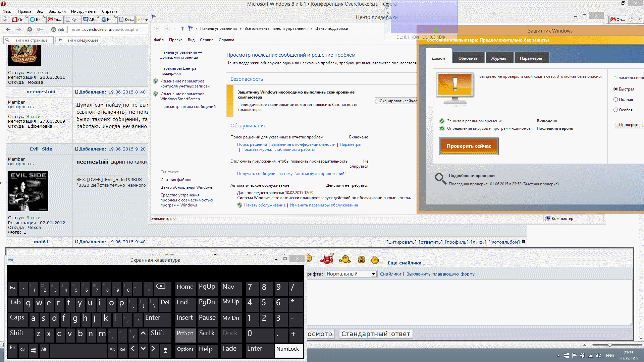Click Opera's back arrow icon
The width and height of the screenshot is (644, 362).
click(x=8, y=29)
